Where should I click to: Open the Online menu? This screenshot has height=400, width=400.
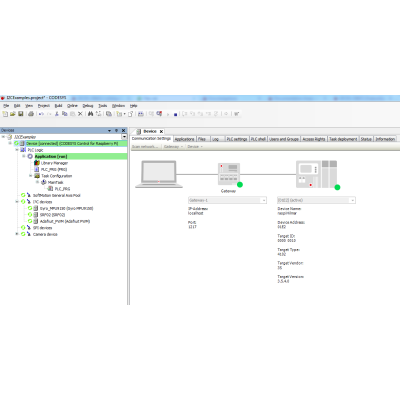pos(72,106)
